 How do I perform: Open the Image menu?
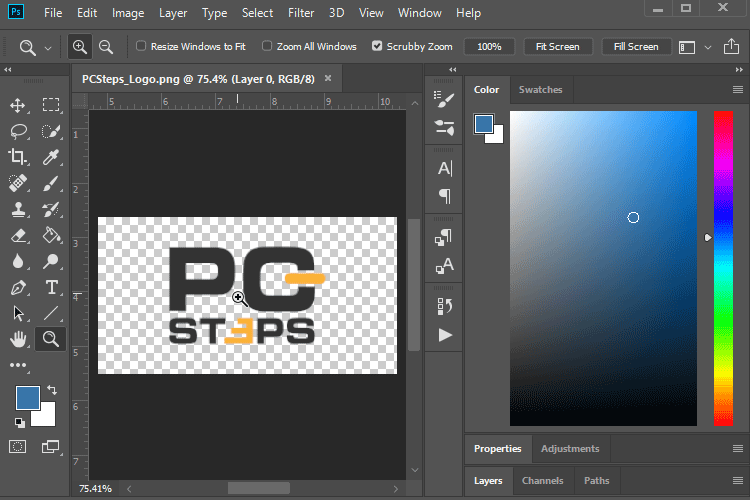[128, 13]
